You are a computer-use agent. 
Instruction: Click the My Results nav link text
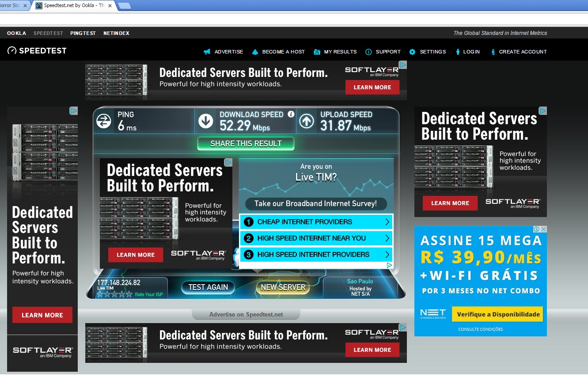(x=340, y=52)
